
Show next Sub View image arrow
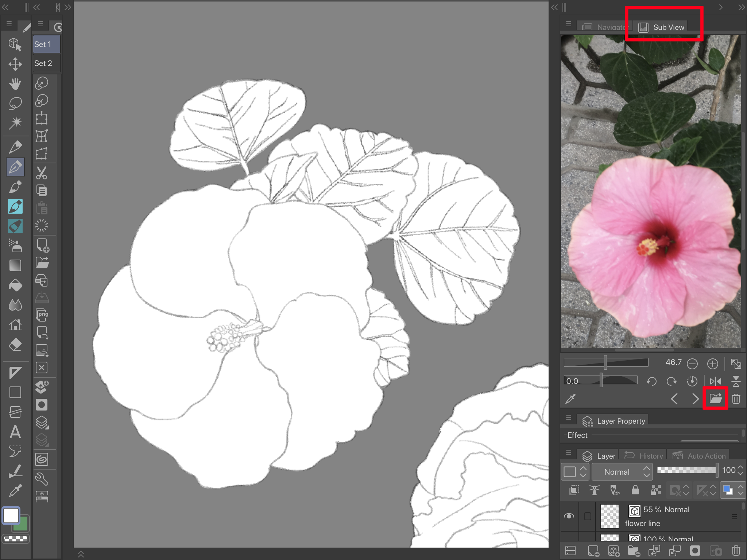pyautogui.click(x=696, y=398)
